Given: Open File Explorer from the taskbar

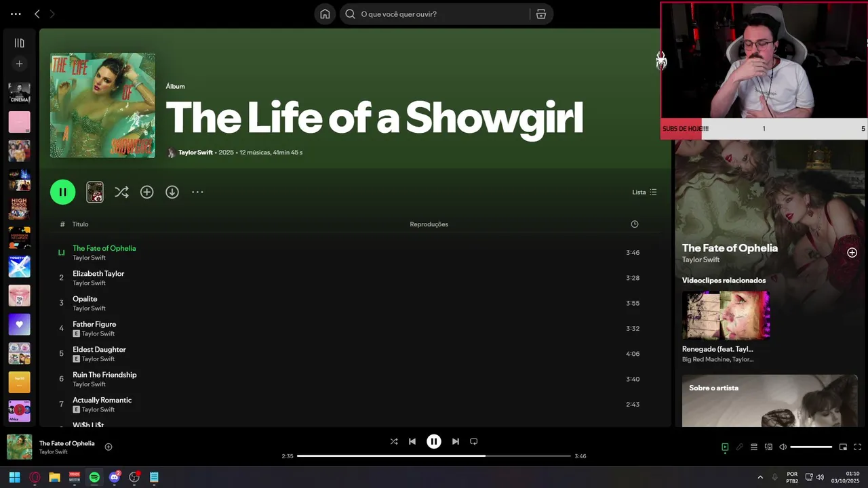Looking at the screenshot, I should click(x=55, y=477).
